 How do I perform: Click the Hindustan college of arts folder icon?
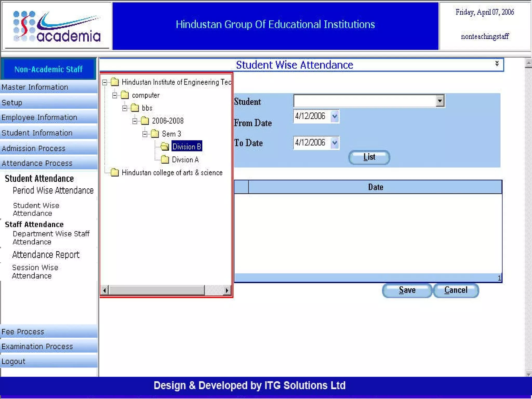pos(115,172)
